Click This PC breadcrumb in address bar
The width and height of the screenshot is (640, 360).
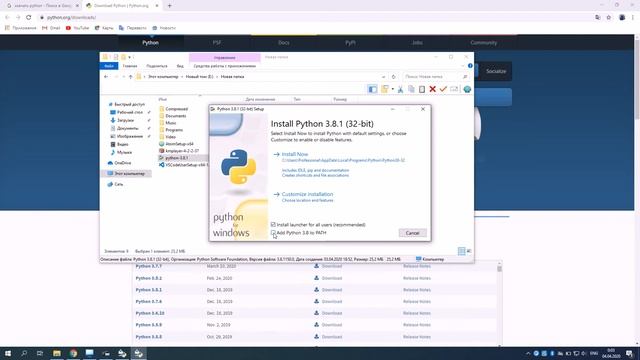[163, 77]
